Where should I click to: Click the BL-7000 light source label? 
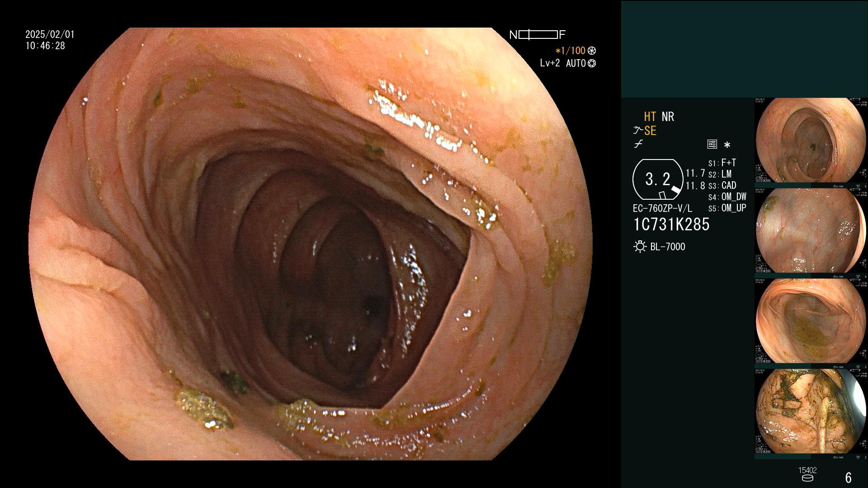point(668,247)
